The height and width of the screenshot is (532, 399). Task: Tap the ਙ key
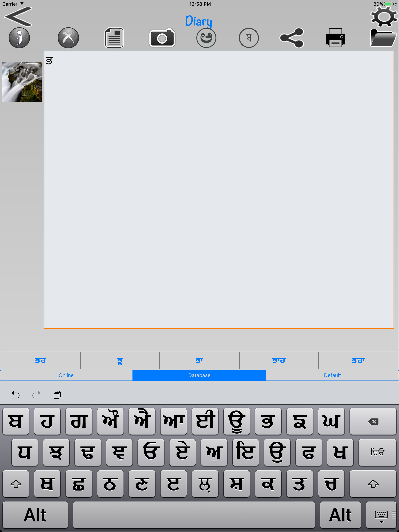coord(300,421)
